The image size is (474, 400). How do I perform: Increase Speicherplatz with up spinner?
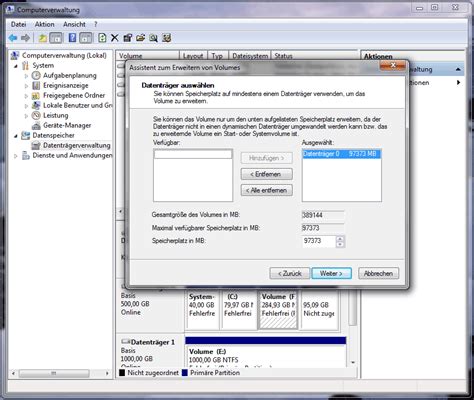[x=340, y=238]
